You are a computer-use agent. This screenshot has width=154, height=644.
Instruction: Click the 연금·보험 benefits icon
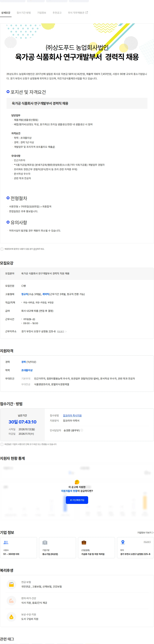point(11,584)
